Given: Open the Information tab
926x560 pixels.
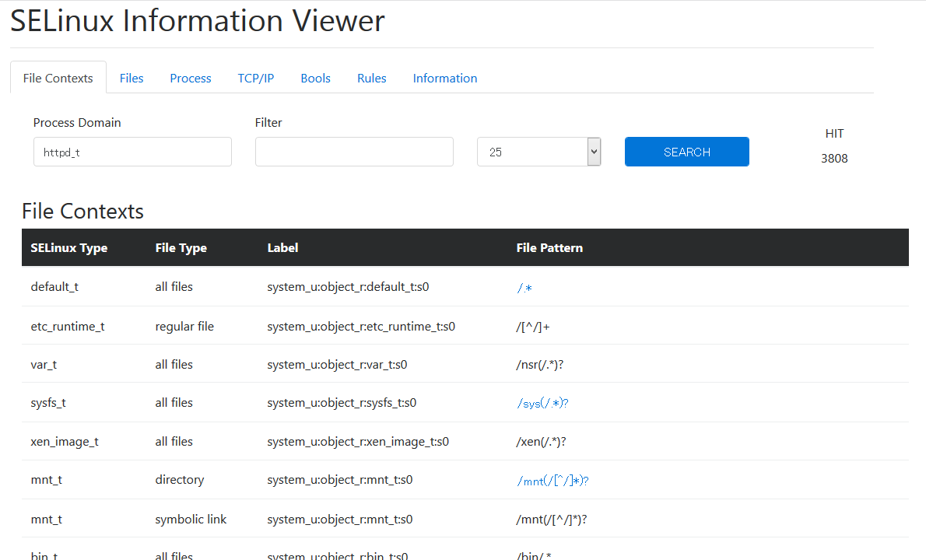Looking at the screenshot, I should pyautogui.click(x=444, y=78).
